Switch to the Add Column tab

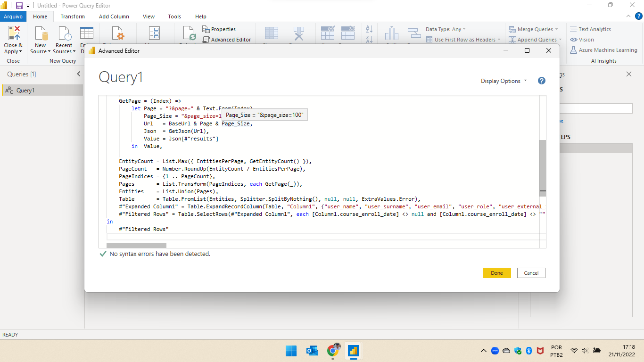pyautogui.click(x=114, y=16)
